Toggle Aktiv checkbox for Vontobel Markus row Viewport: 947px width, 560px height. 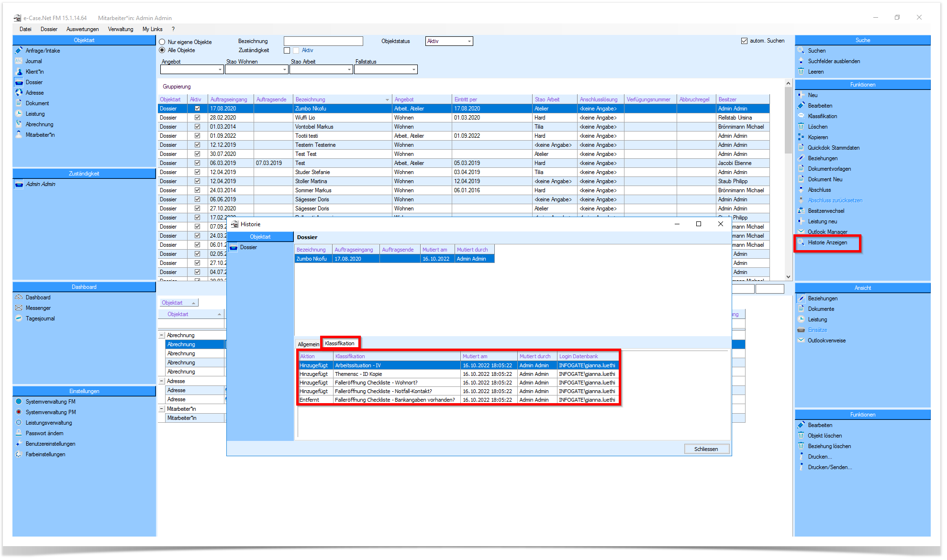point(197,127)
